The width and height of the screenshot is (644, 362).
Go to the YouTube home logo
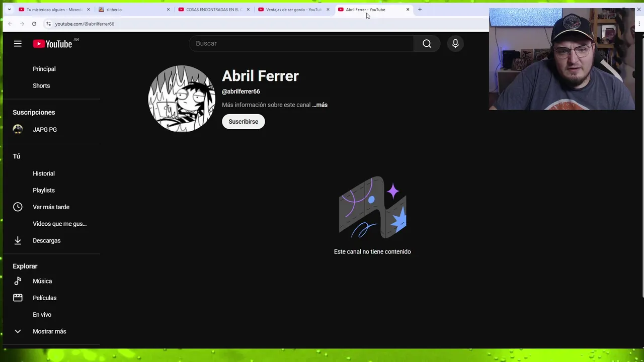(52, 44)
